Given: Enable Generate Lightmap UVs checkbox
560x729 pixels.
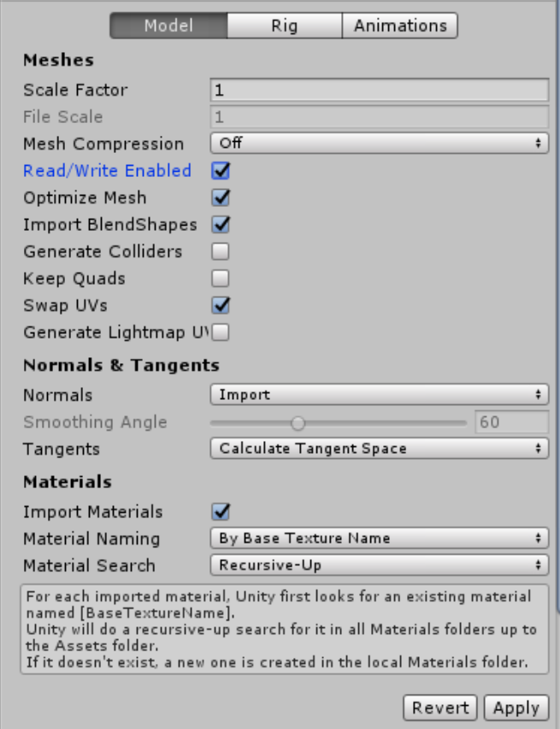Looking at the screenshot, I should coord(221,332).
